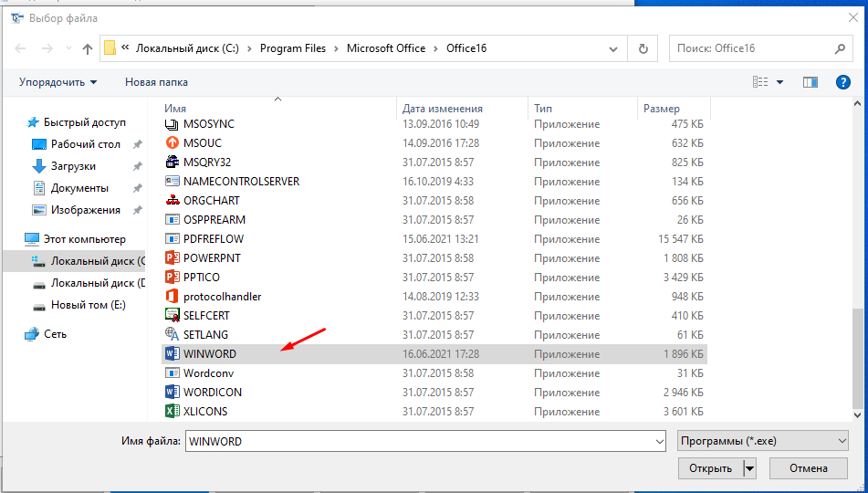Expand the file type Программы (*.exe) combo box

point(763,441)
